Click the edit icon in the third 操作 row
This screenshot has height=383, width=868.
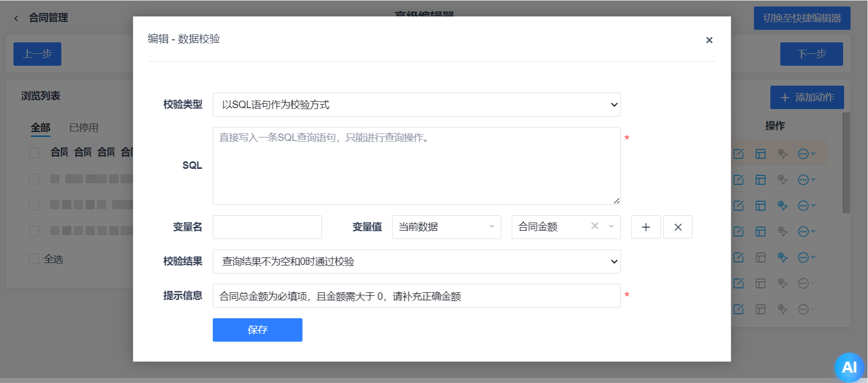[x=738, y=206]
